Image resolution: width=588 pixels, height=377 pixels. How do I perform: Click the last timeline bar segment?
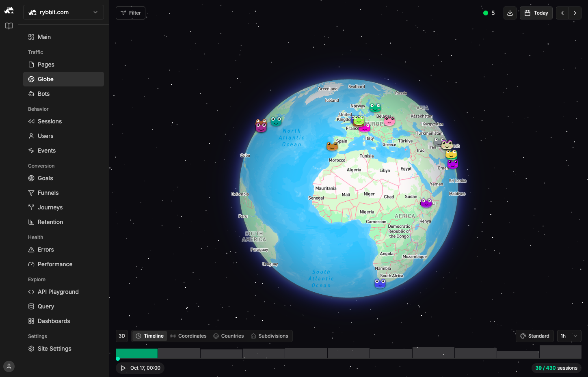pyautogui.click(x=560, y=352)
